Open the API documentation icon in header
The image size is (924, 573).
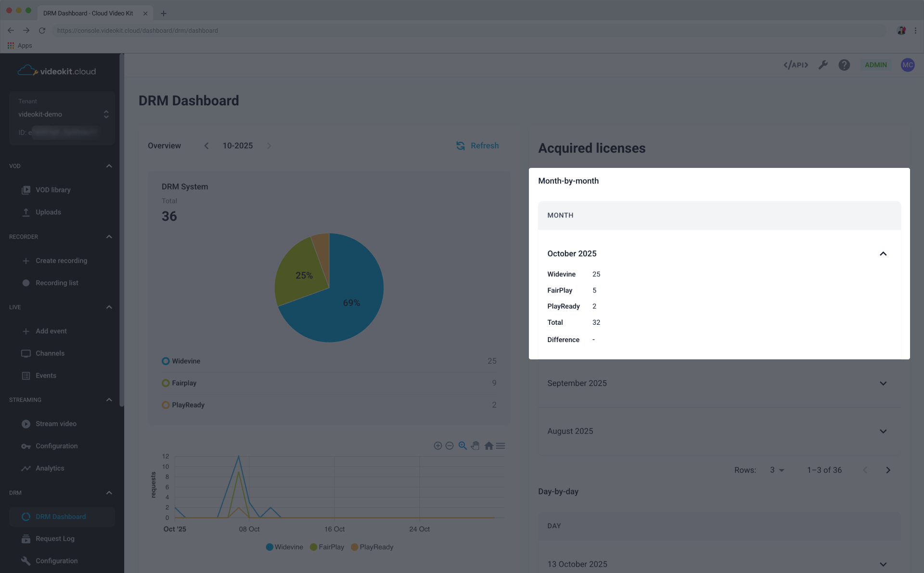click(x=796, y=65)
